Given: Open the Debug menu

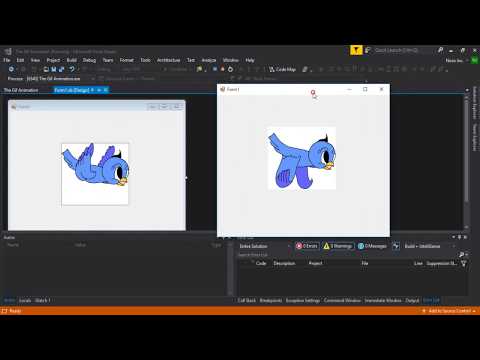Looking at the screenshot, I should point(89,60).
